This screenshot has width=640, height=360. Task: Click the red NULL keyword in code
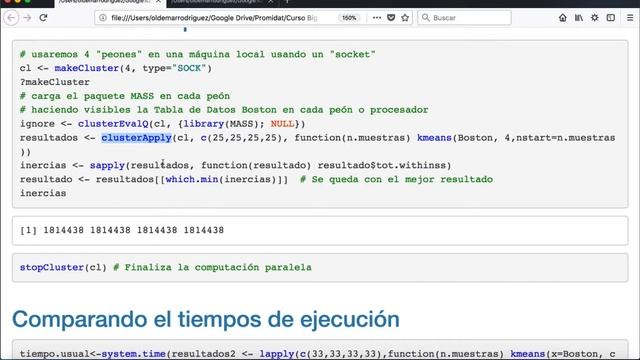(282, 124)
